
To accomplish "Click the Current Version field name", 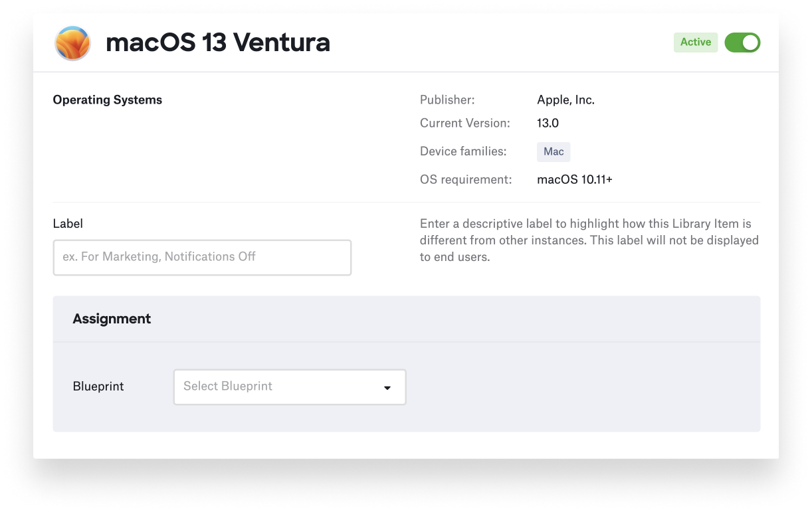I will click(x=464, y=124).
